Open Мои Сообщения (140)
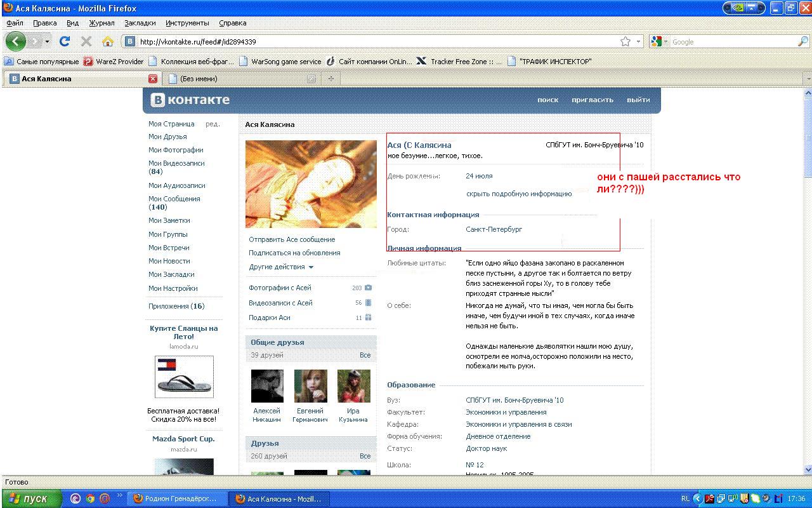The width and height of the screenshot is (812, 508). pyautogui.click(x=174, y=203)
